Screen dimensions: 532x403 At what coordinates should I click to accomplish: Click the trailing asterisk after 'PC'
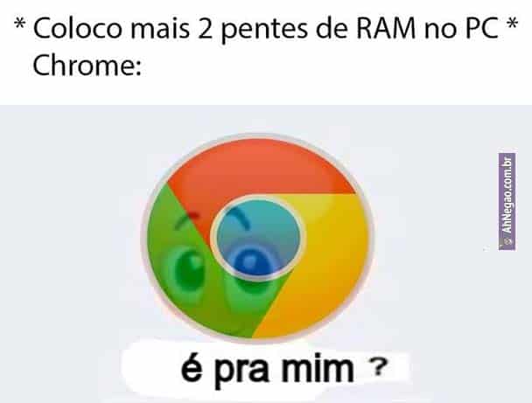(512, 24)
